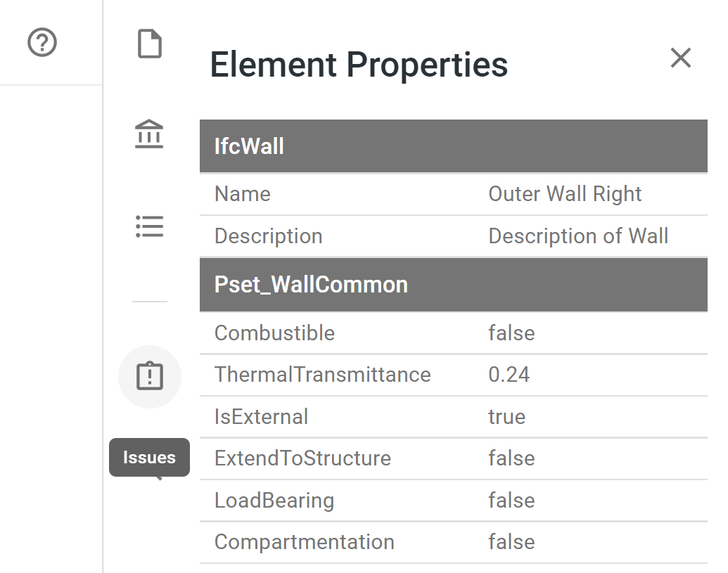
Task: Open the help question mark icon
Action: tap(42, 43)
